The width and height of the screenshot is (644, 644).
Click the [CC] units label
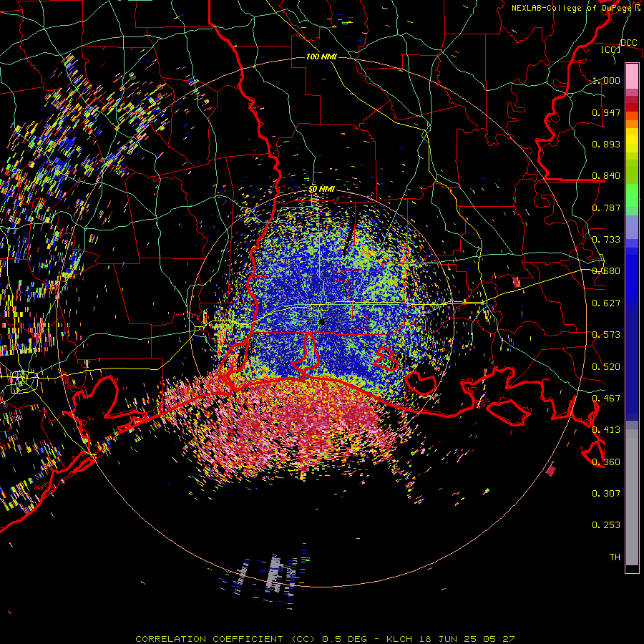[x=611, y=49]
